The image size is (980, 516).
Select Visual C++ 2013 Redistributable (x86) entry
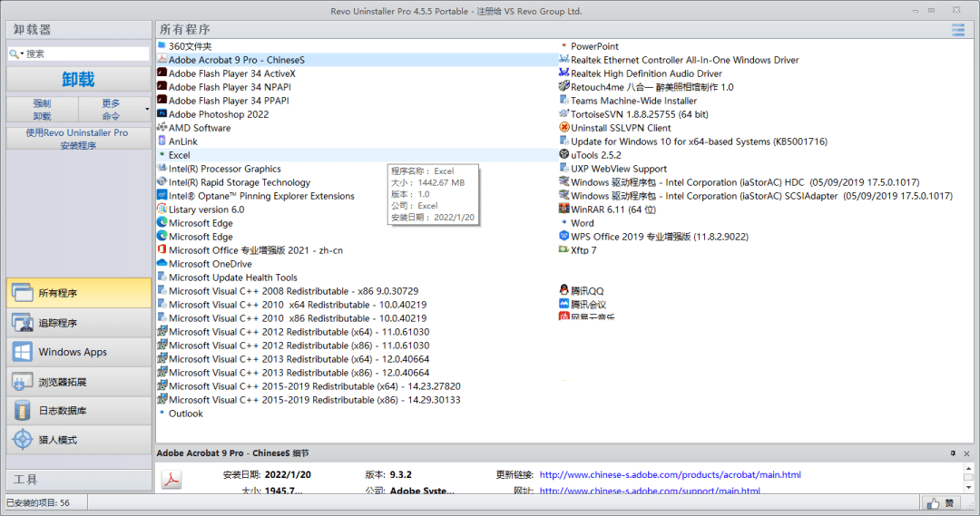[299, 373]
